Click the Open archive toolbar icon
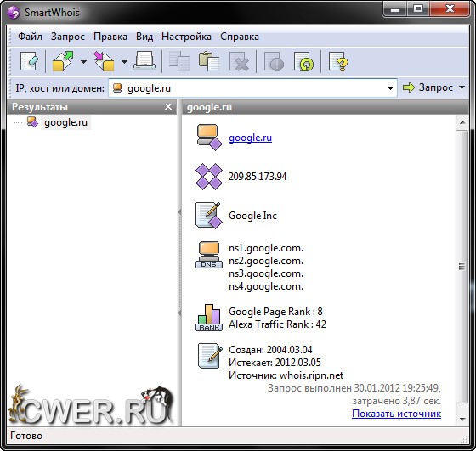The height and width of the screenshot is (451, 476). [63, 61]
